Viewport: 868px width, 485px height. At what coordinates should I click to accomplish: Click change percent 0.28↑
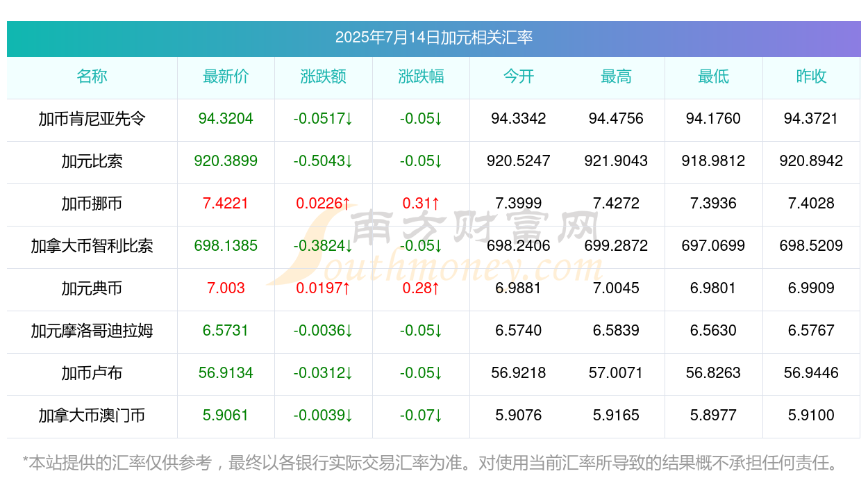[x=421, y=288]
